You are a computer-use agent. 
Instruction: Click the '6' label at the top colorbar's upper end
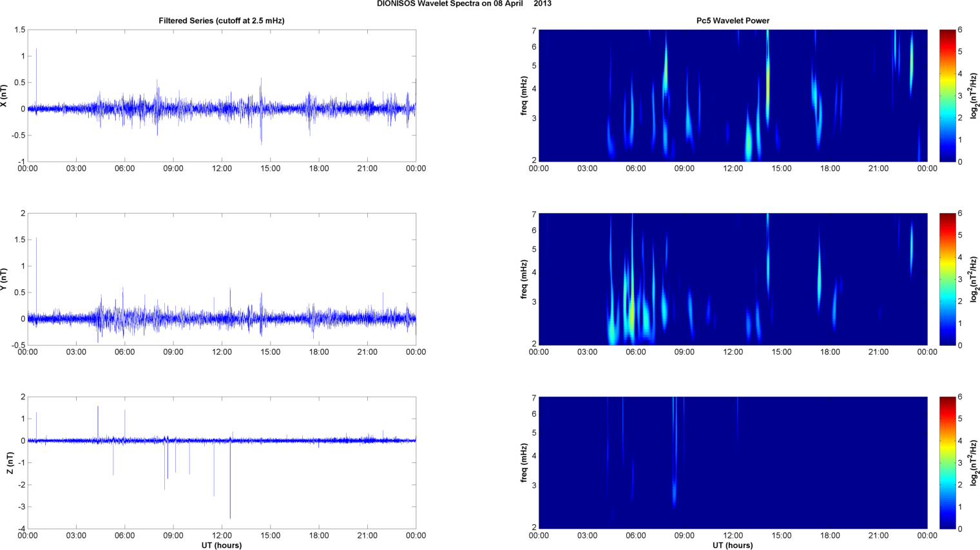(960, 30)
